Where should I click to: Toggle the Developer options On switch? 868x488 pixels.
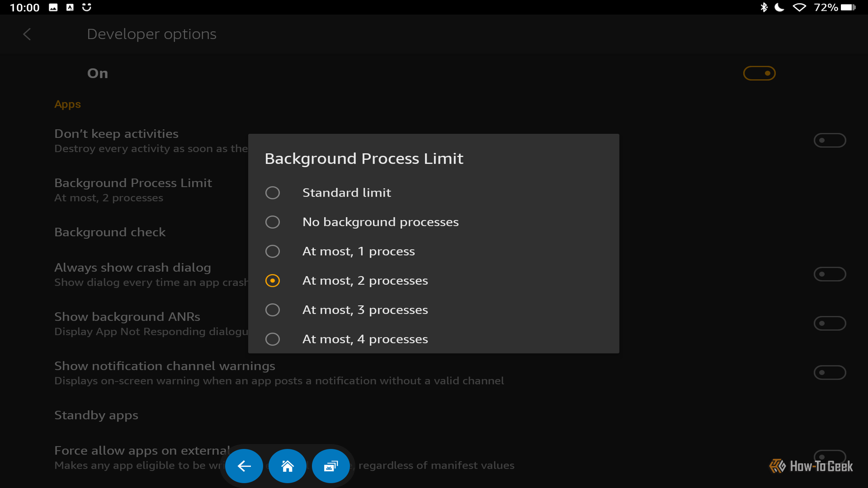coord(759,73)
